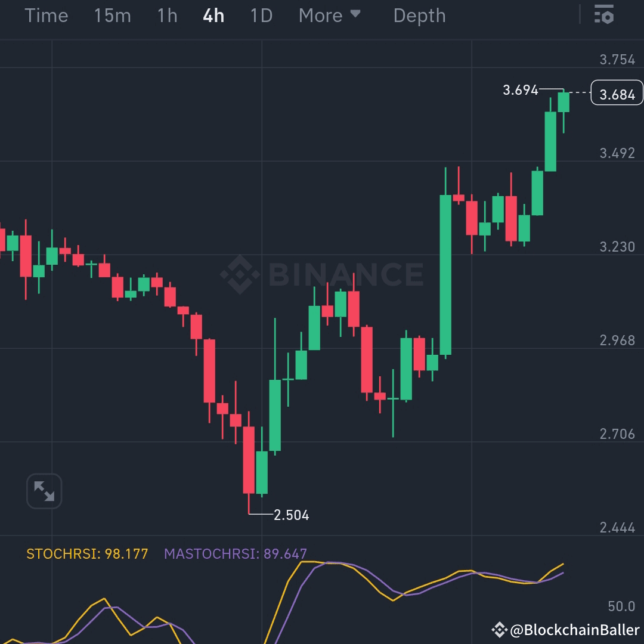Select the Time interval option

[47, 16]
